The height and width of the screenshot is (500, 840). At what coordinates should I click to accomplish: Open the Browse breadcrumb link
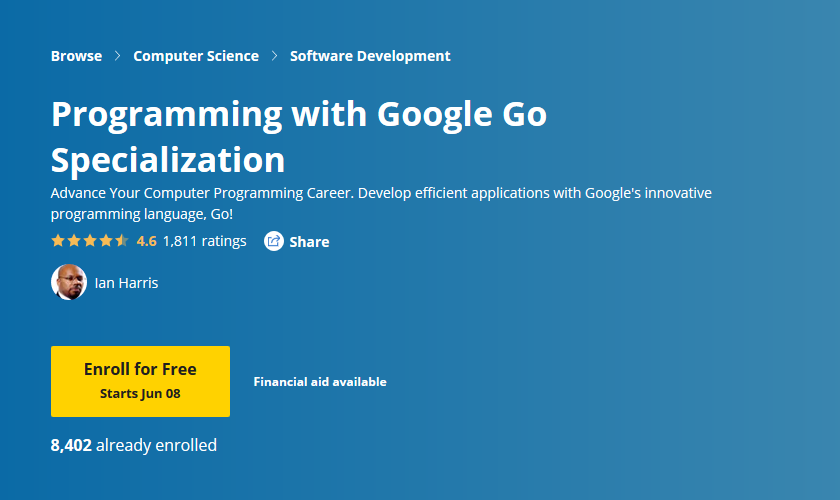76,56
